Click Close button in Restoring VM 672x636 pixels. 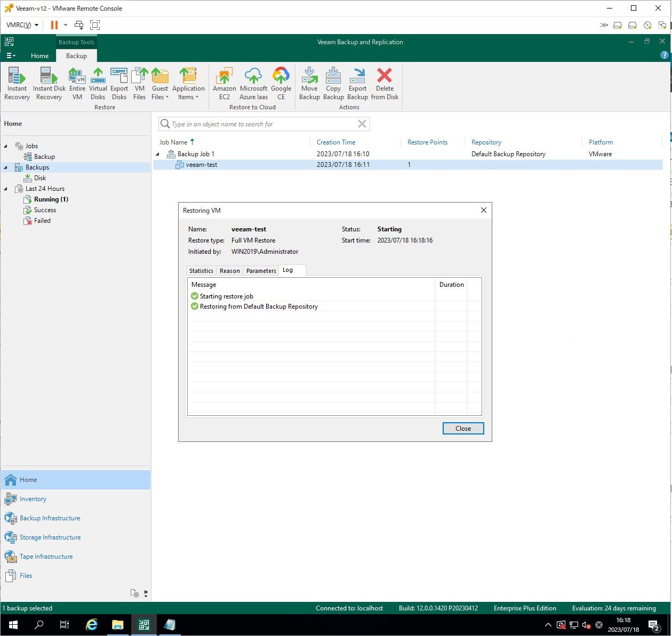tap(463, 429)
